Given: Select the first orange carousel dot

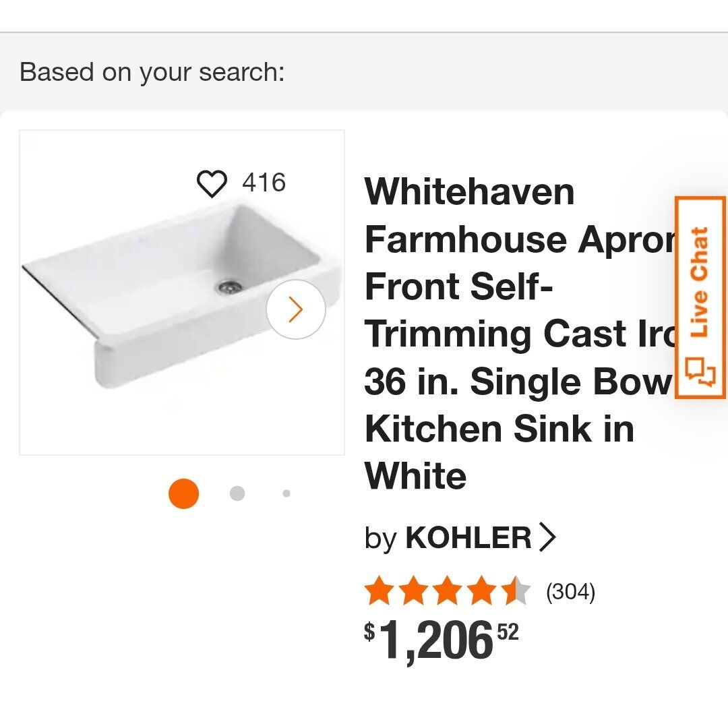Looking at the screenshot, I should coord(183,493).
